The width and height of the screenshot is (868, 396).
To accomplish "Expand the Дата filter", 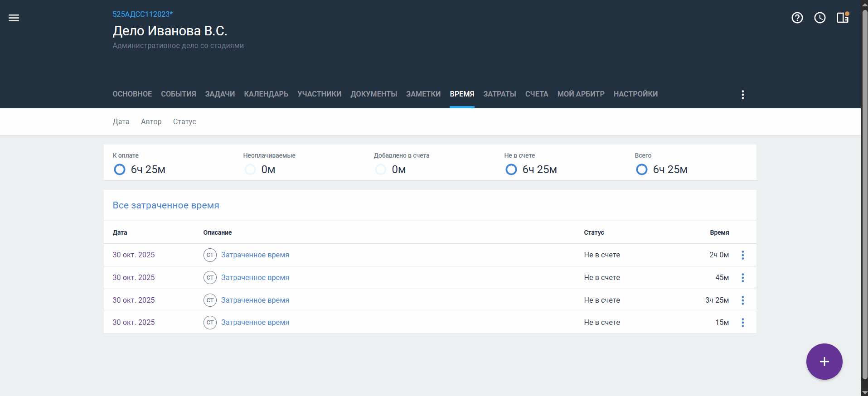I will point(121,121).
